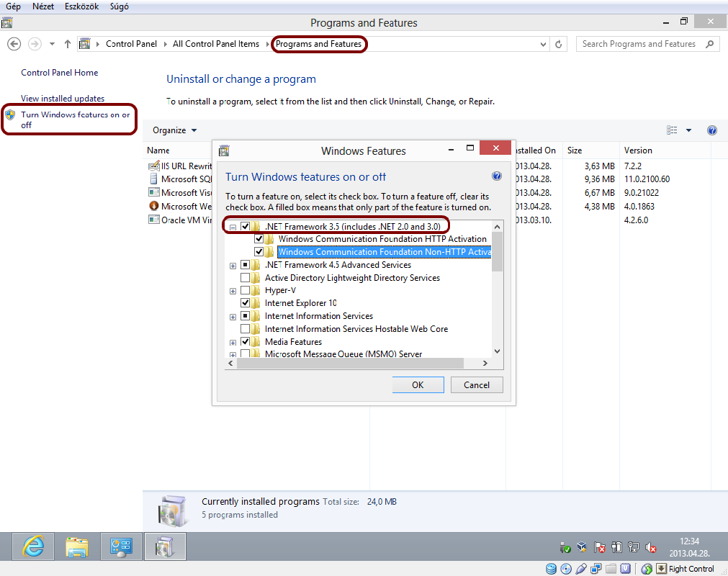Click the search magnifier icon

point(709,44)
